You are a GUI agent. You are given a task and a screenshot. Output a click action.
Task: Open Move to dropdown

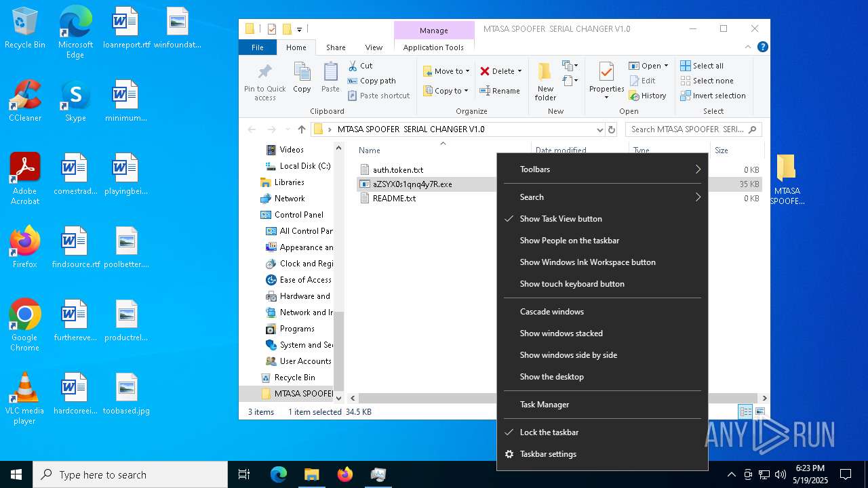[x=447, y=71]
